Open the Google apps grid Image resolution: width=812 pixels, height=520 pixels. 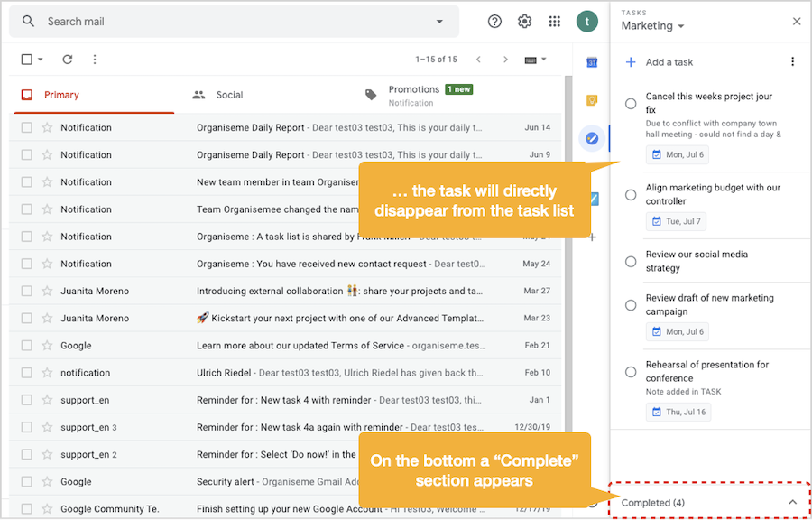[x=555, y=20]
